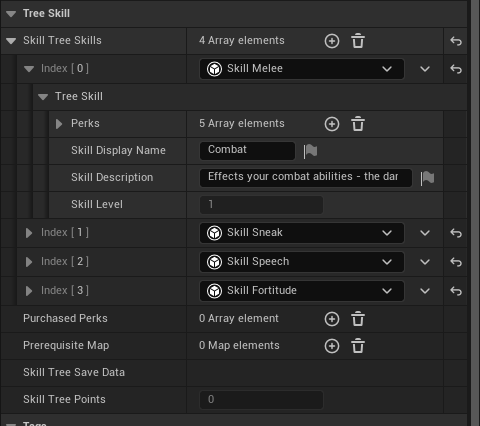480x426 pixels.
Task: Expand the Perks array
Action: point(59,124)
